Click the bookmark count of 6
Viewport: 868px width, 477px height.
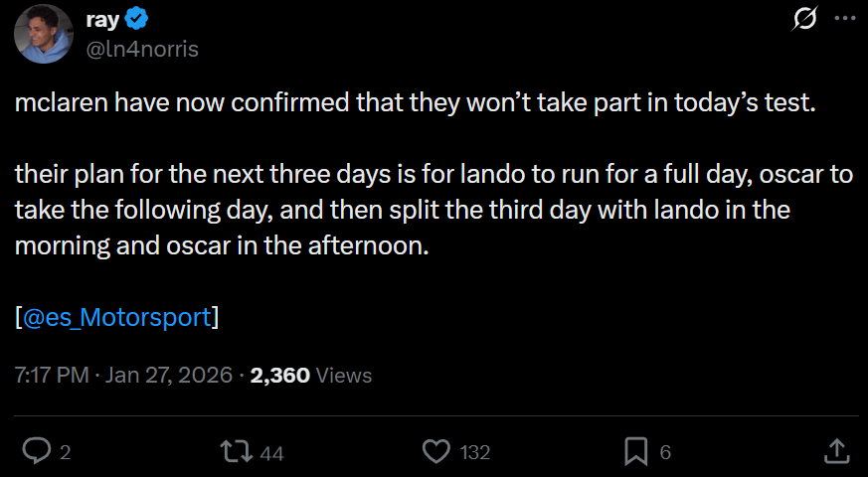click(665, 453)
